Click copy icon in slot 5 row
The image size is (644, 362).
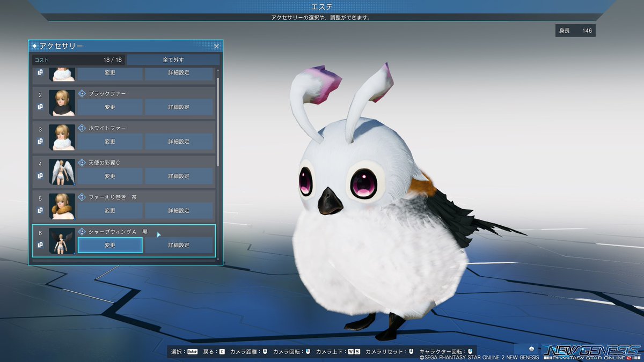(40, 210)
